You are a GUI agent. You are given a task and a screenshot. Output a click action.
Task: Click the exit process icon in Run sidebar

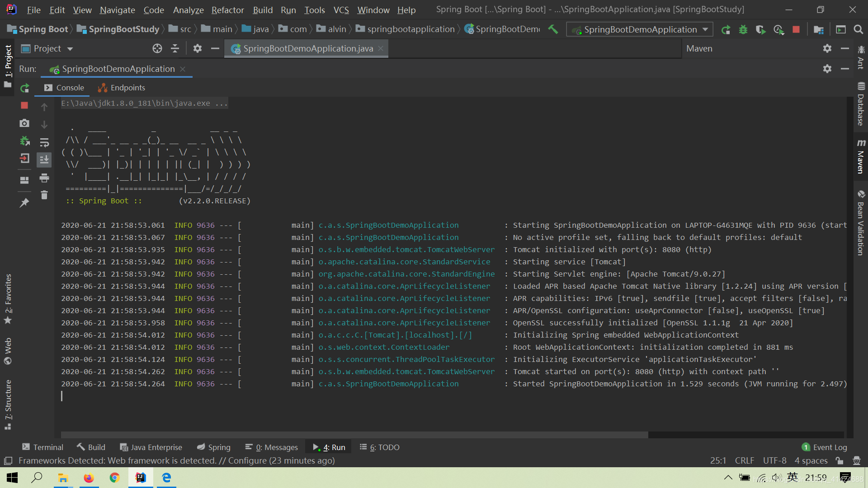coord(24,158)
